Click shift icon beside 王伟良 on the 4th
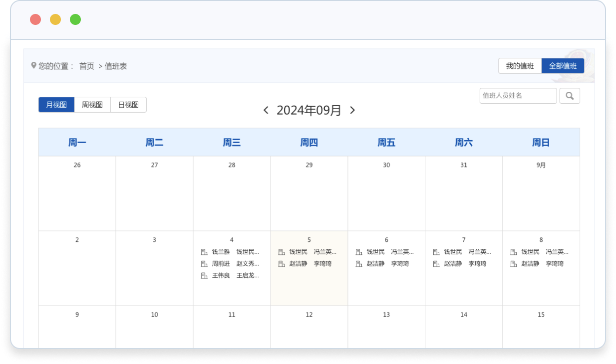This screenshot has height=364, width=616. click(x=204, y=276)
